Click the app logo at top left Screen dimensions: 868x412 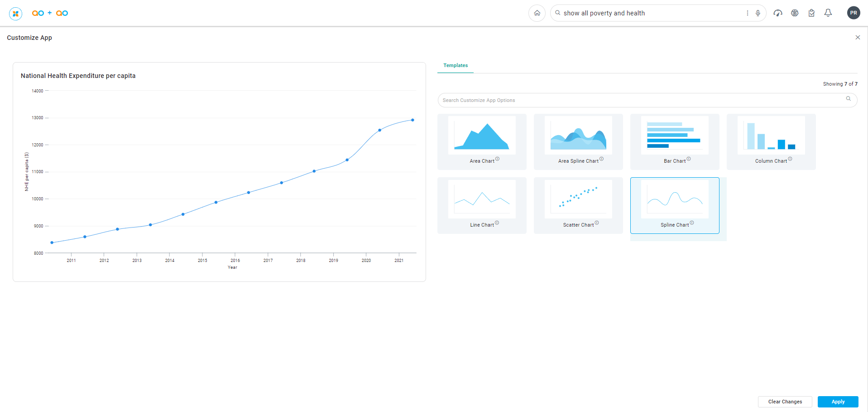[x=16, y=14]
